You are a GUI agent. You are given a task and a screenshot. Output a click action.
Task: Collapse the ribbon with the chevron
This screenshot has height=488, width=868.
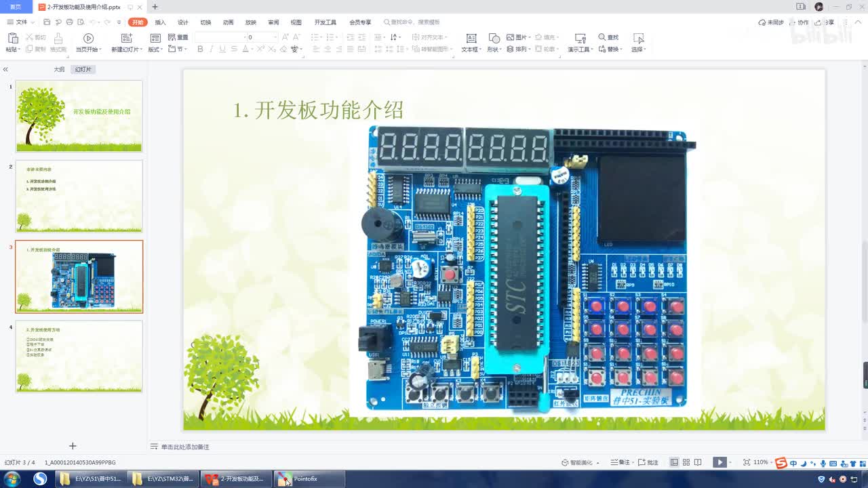tap(858, 22)
